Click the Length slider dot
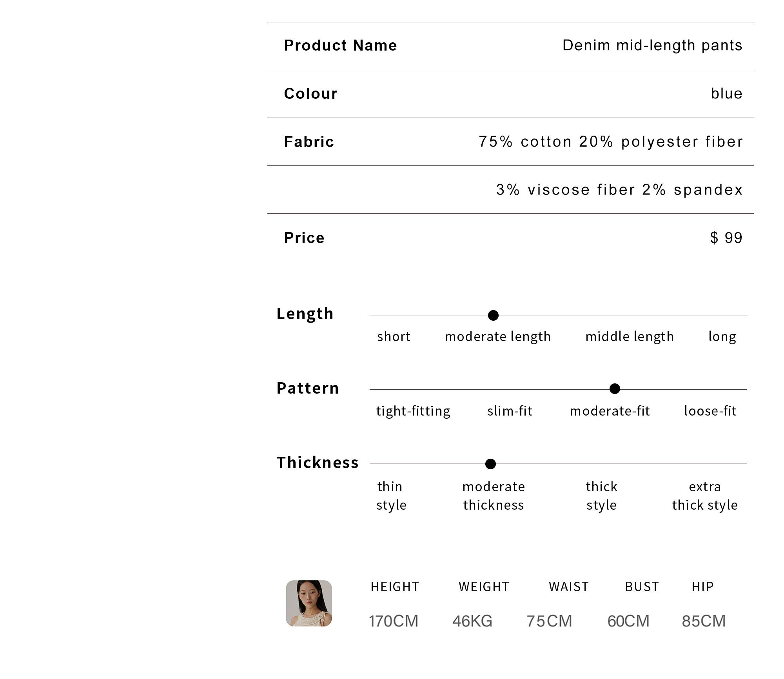The height and width of the screenshot is (679, 784). click(x=493, y=315)
